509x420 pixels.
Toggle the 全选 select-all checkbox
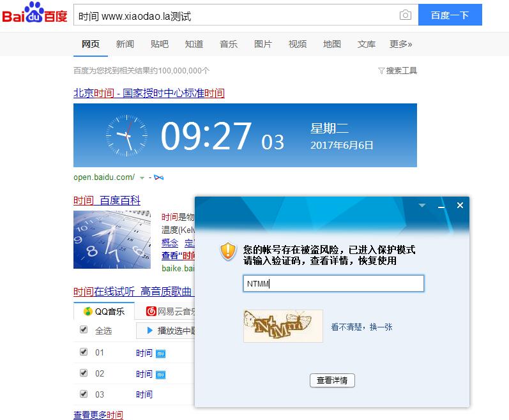pos(83,330)
